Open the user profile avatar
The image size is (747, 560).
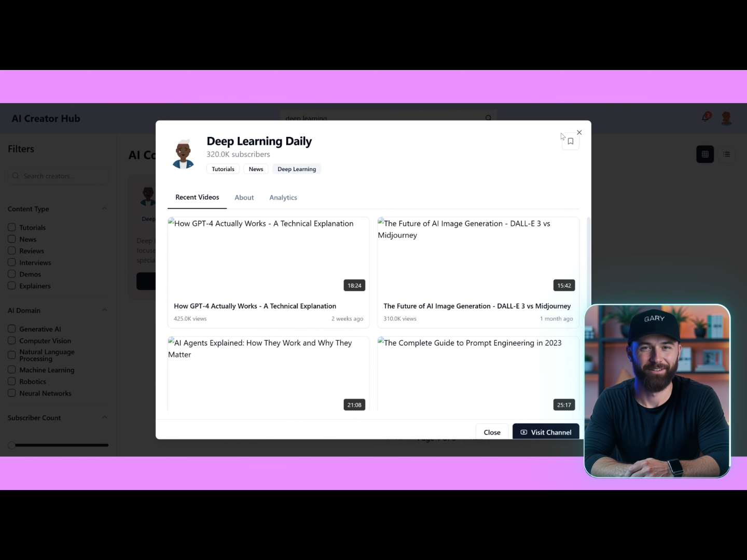point(726,118)
